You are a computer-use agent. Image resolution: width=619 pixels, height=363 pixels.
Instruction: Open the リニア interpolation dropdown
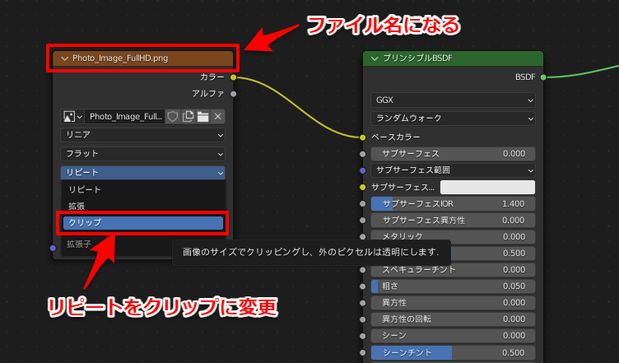tap(143, 135)
